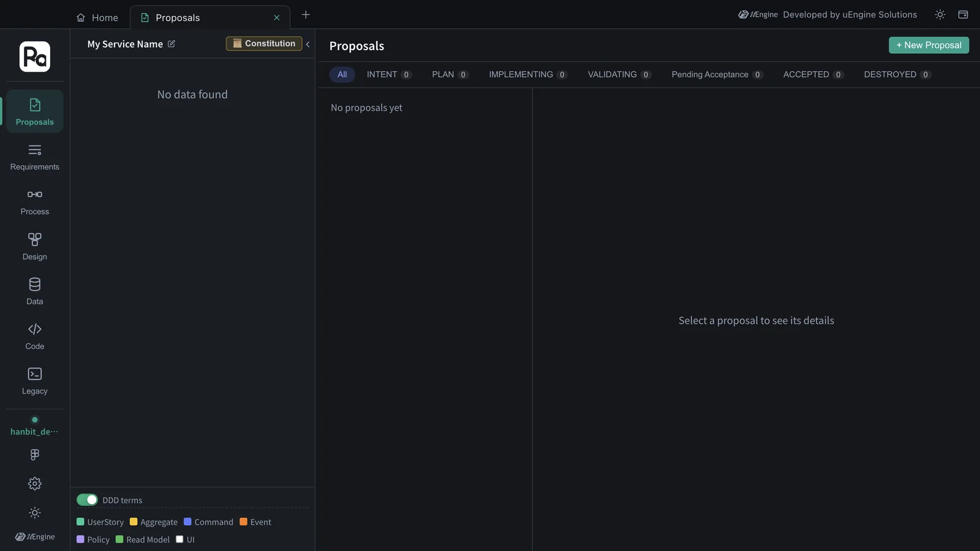Click the Read Model green legend swatch

click(119, 539)
